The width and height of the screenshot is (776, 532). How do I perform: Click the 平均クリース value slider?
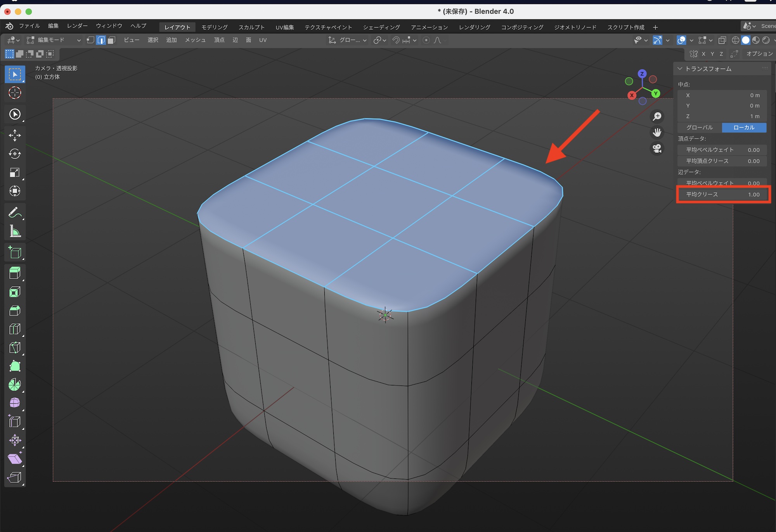point(722,195)
